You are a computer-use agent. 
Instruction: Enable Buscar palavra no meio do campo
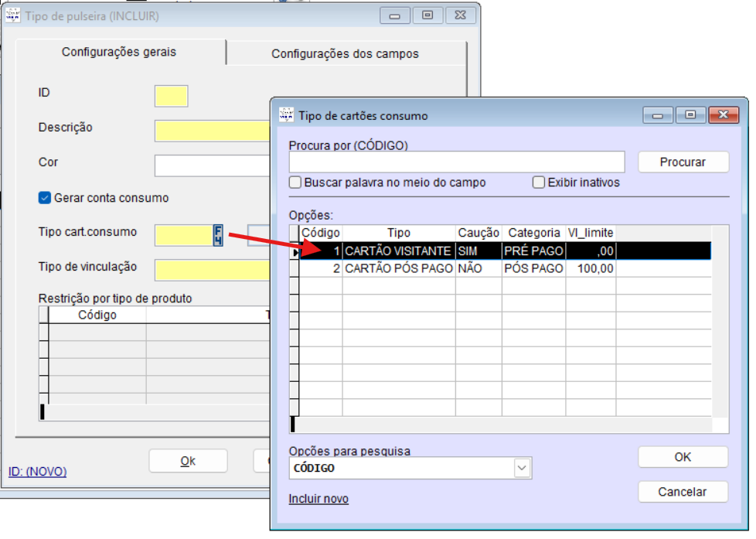[x=295, y=183]
